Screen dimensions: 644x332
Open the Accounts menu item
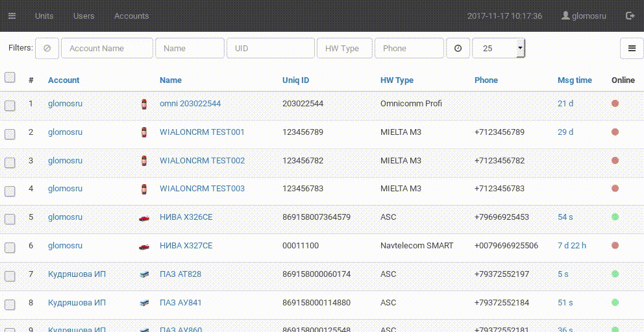(x=131, y=16)
